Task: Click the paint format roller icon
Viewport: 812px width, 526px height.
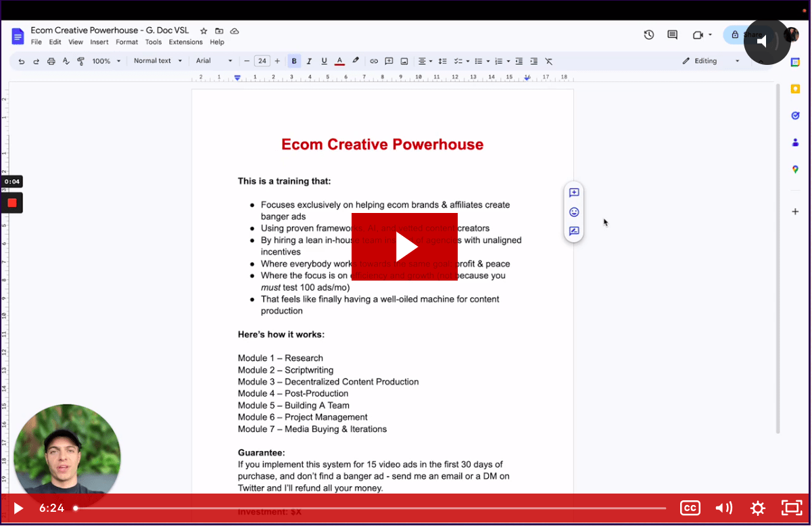Action: coord(81,62)
